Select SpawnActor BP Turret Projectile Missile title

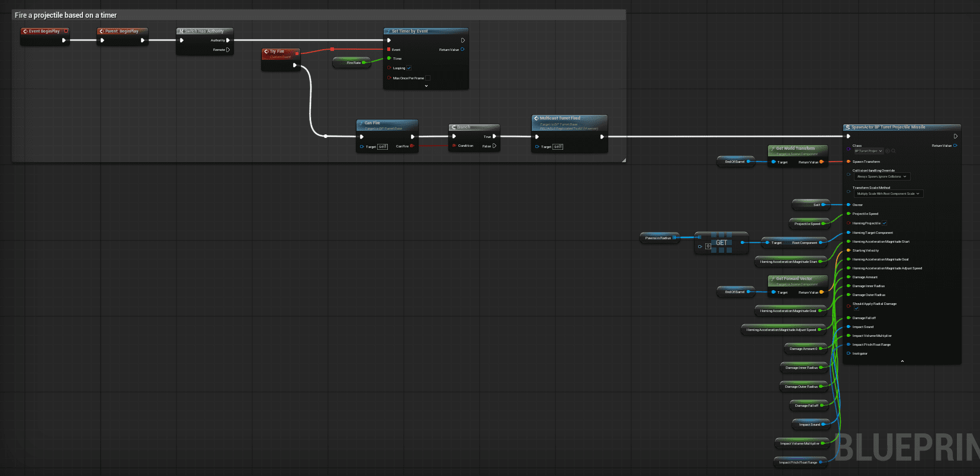[888, 127]
